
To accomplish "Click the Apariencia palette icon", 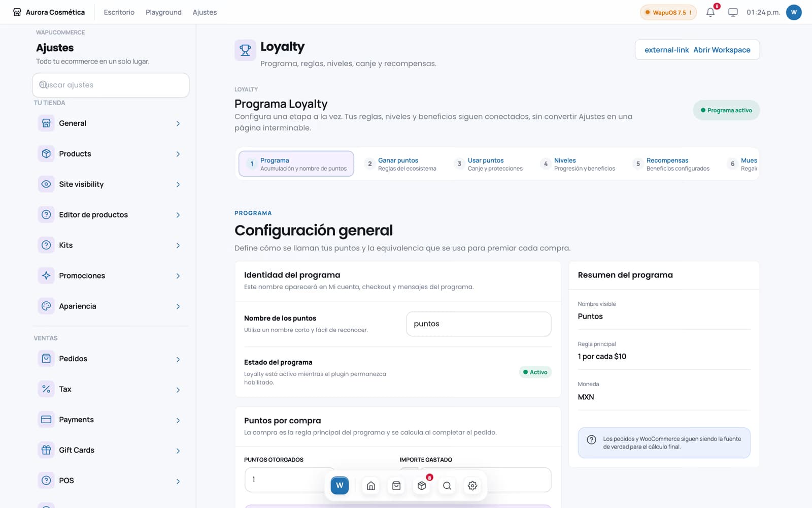I will [x=46, y=306].
